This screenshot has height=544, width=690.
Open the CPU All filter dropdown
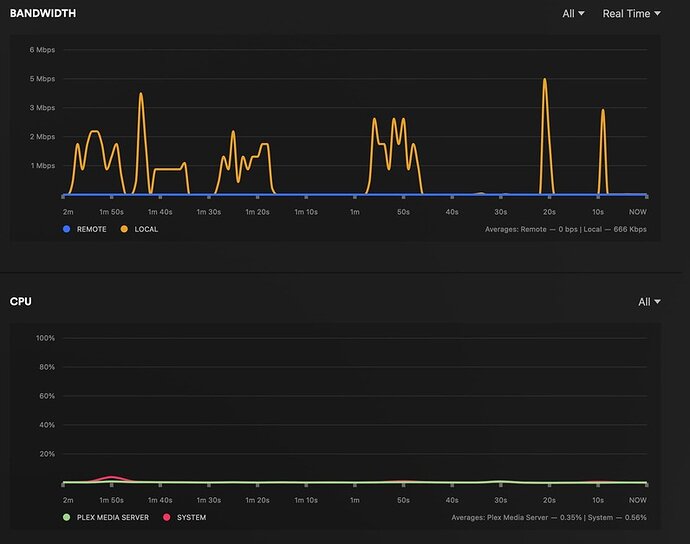tap(649, 301)
